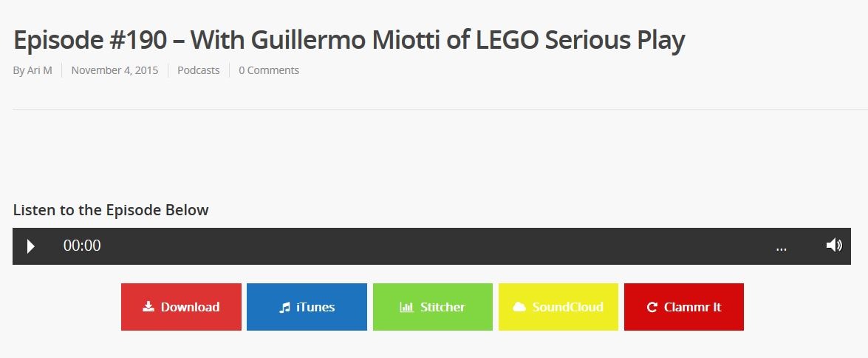Share via Clammr It button

[x=684, y=307]
